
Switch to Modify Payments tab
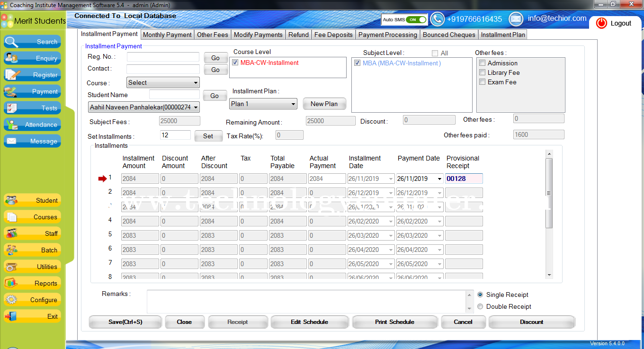point(258,35)
